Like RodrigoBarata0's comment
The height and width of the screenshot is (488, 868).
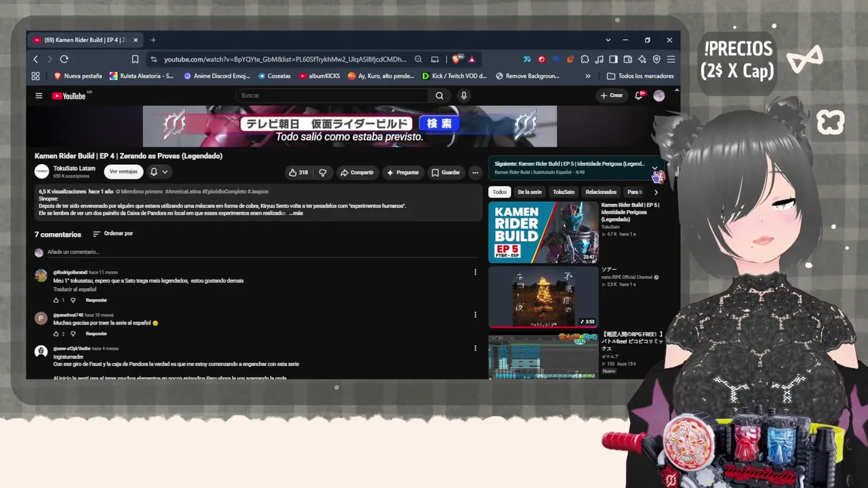tap(56, 300)
